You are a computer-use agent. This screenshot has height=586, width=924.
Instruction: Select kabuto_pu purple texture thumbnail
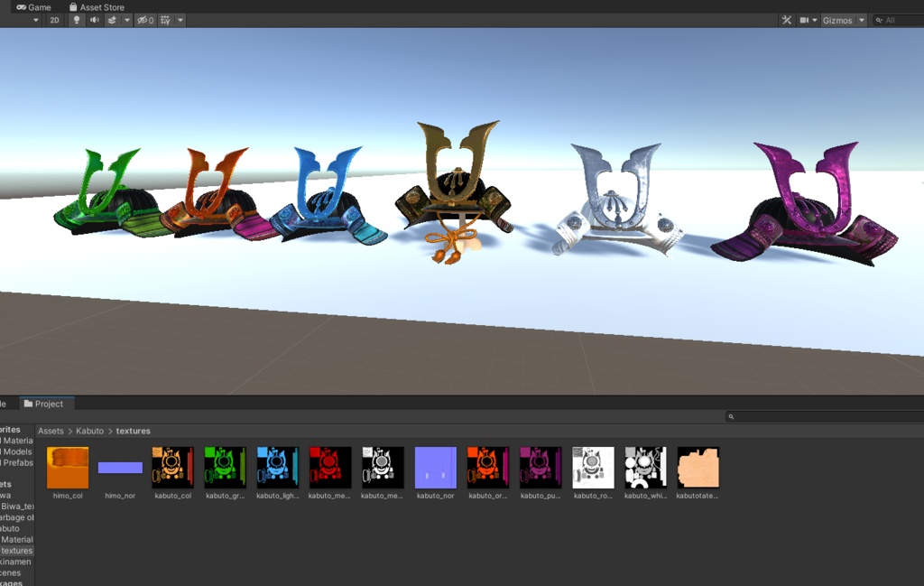pyautogui.click(x=541, y=468)
